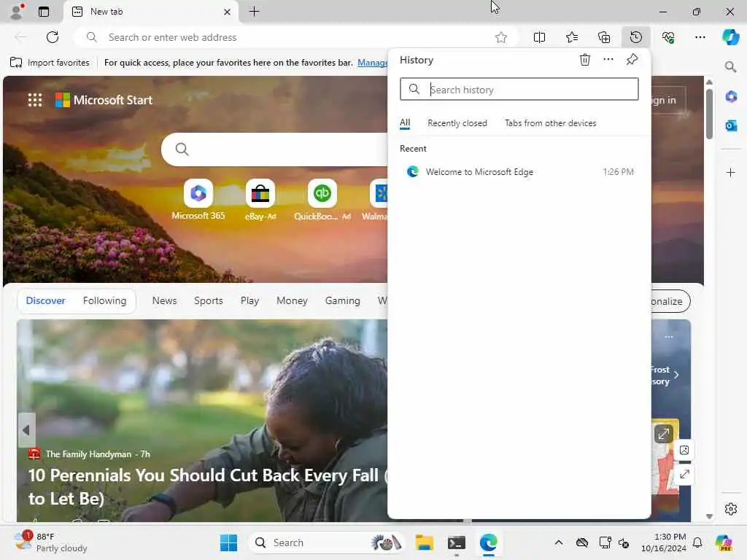Pin the History panel

point(632,60)
